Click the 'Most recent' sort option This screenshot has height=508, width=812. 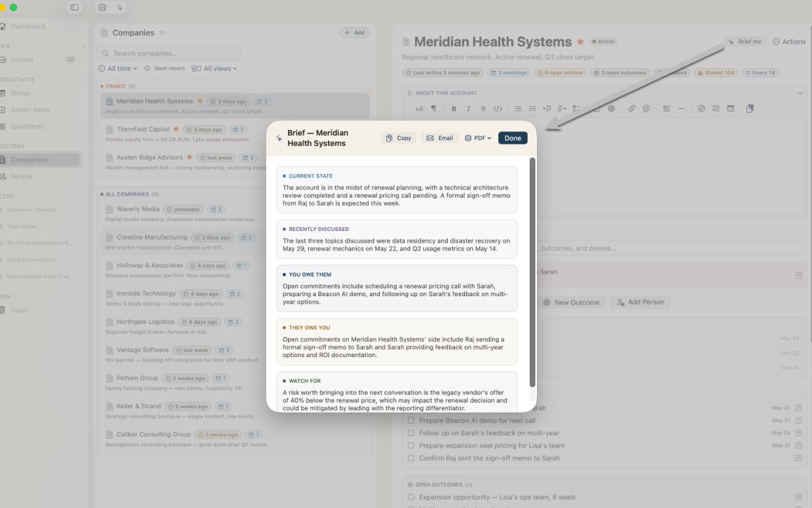pyautogui.click(x=164, y=68)
